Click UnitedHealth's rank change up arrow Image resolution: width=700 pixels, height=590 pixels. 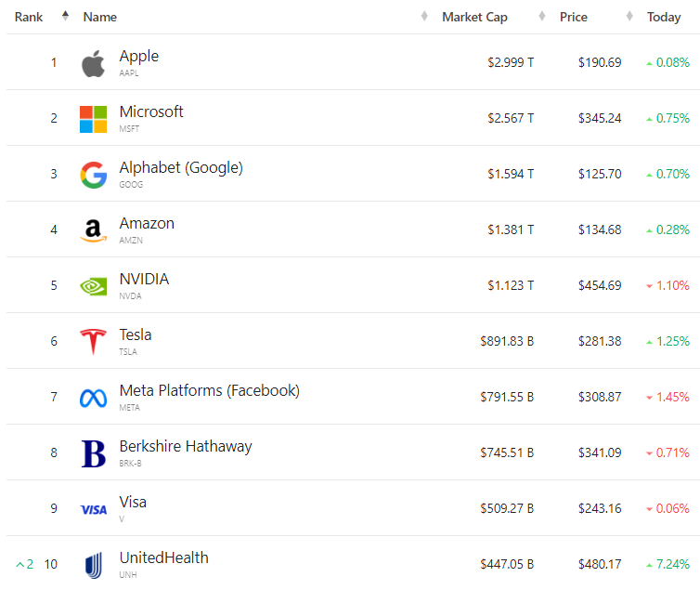(x=20, y=564)
